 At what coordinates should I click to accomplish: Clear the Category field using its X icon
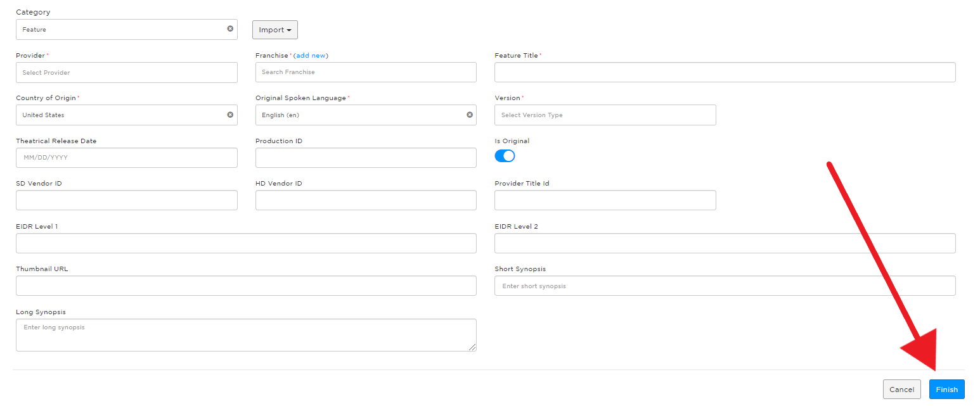pyautogui.click(x=230, y=28)
